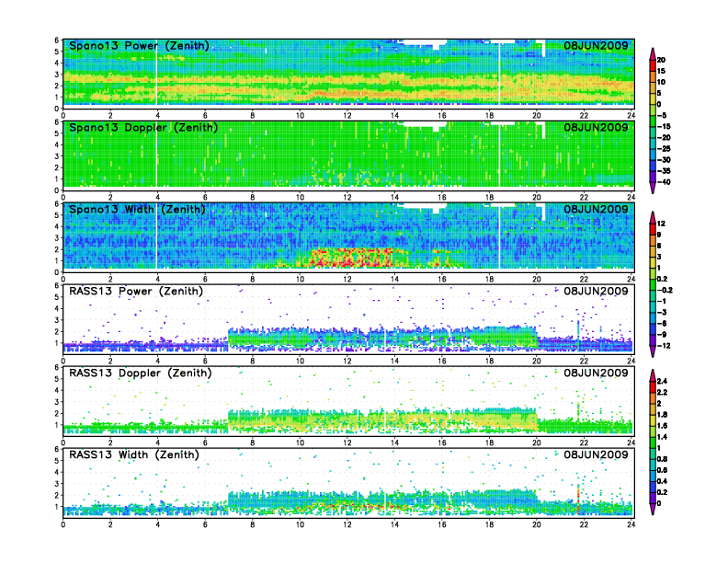Click hour 16 tick under the RASS13 Power panel
728x563 pixels.
(x=442, y=361)
